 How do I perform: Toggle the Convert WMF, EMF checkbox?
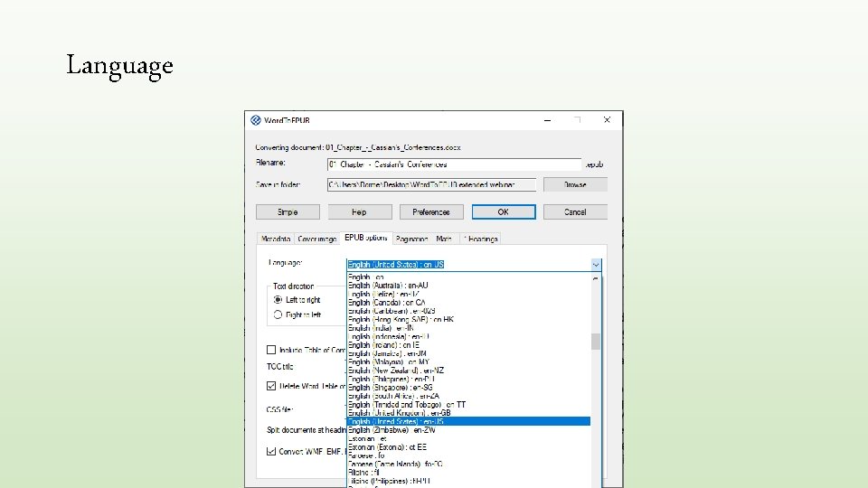click(271, 452)
